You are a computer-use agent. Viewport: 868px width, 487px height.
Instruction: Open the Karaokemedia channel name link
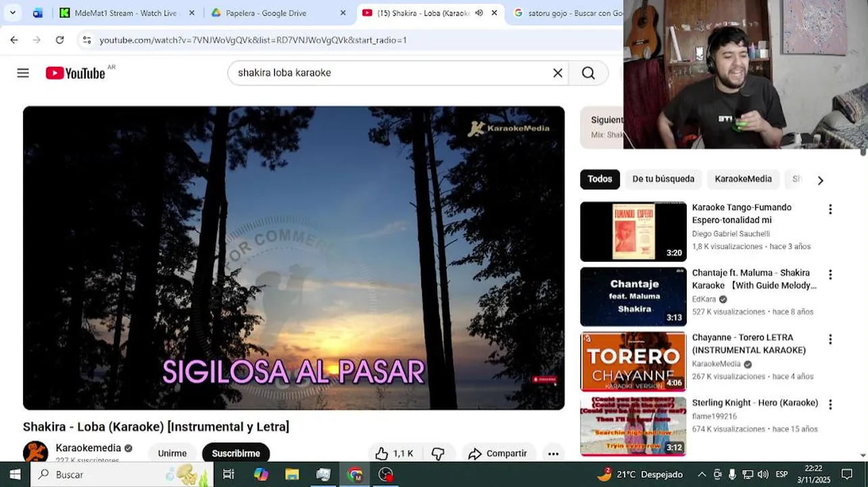[x=88, y=448]
